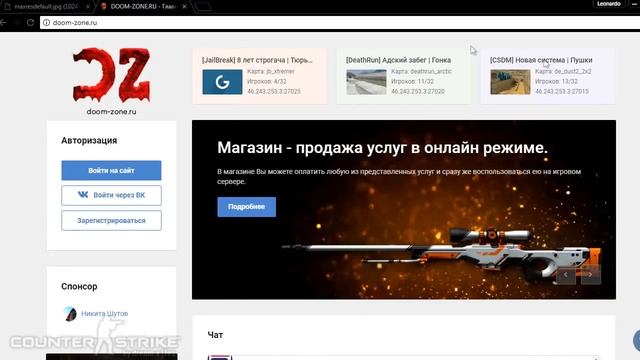Open sponsor Никита Шутов profile link
640x360 pixels.
click(x=104, y=313)
